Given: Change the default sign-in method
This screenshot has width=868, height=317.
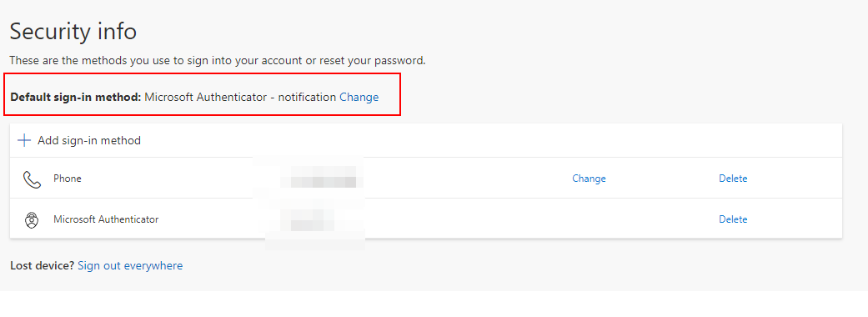Looking at the screenshot, I should [x=359, y=97].
